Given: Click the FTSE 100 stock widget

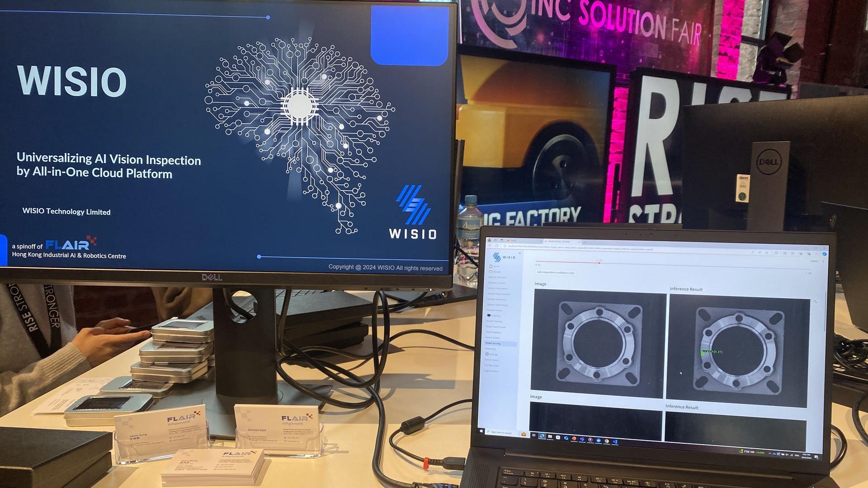Looking at the screenshot, I should (x=751, y=452).
